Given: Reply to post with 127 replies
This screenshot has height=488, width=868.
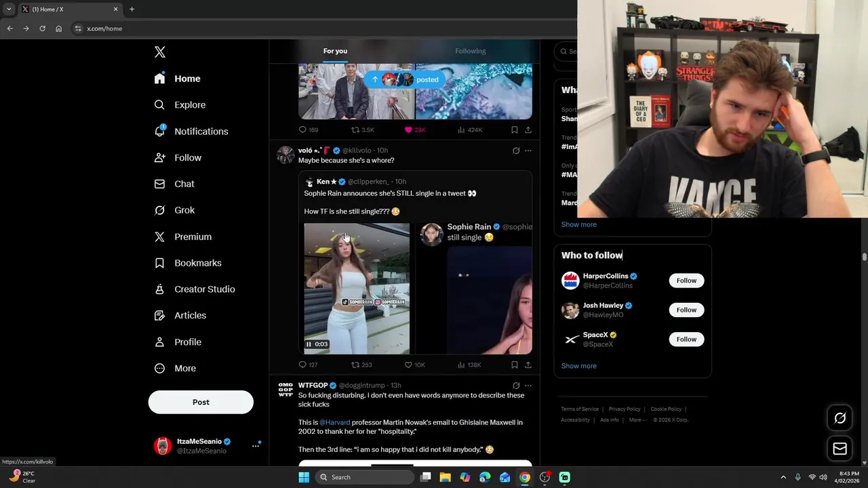Looking at the screenshot, I should [309, 365].
